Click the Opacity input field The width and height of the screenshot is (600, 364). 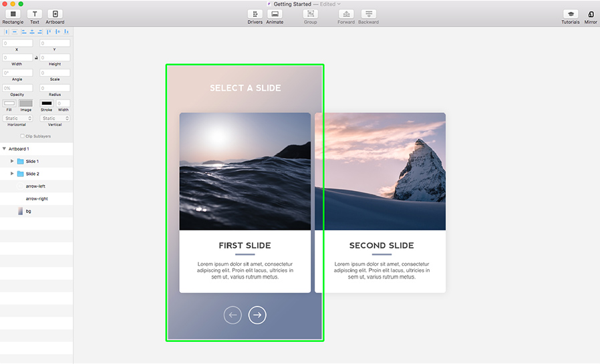[x=17, y=88]
